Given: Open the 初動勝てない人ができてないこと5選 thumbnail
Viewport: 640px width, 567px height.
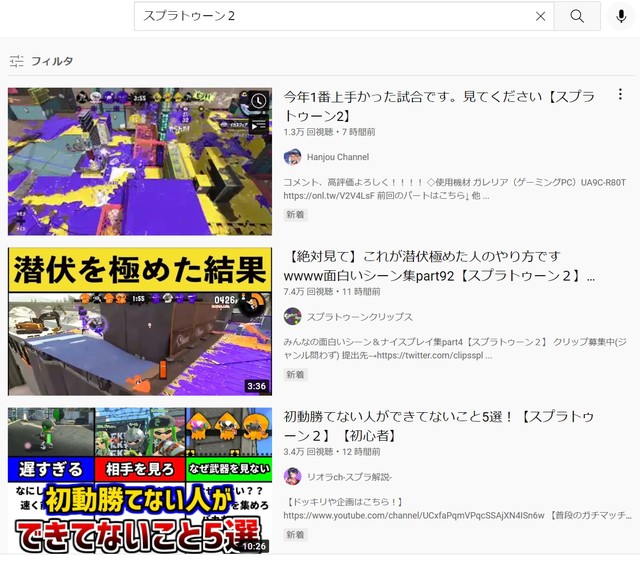Looking at the screenshot, I should pos(140,481).
